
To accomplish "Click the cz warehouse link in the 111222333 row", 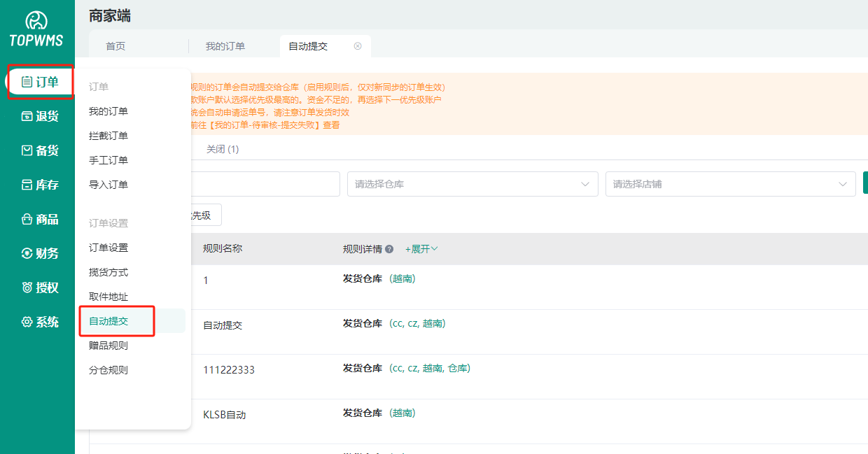I will pyautogui.click(x=413, y=368).
